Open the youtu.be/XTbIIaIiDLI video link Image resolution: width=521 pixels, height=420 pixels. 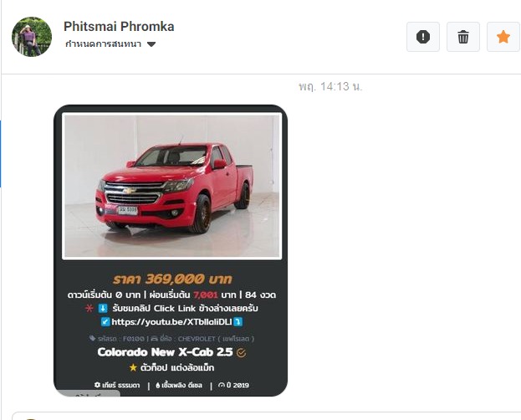tap(171, 322)
